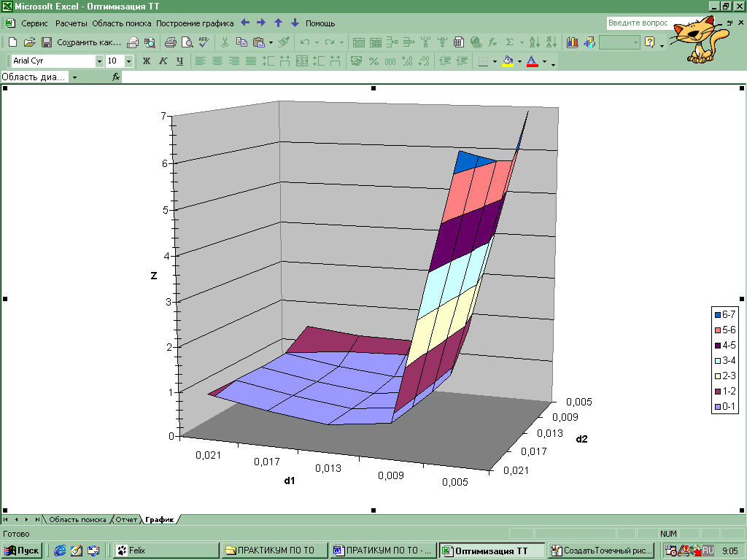
Task: Open the Построение графика menu
Action: click(195, 23)
